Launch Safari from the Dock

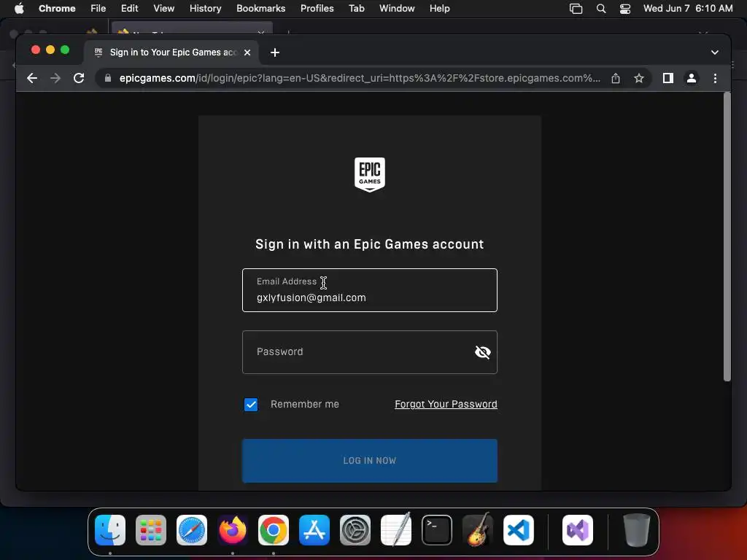pyautogui.click(x=192, y=530)
